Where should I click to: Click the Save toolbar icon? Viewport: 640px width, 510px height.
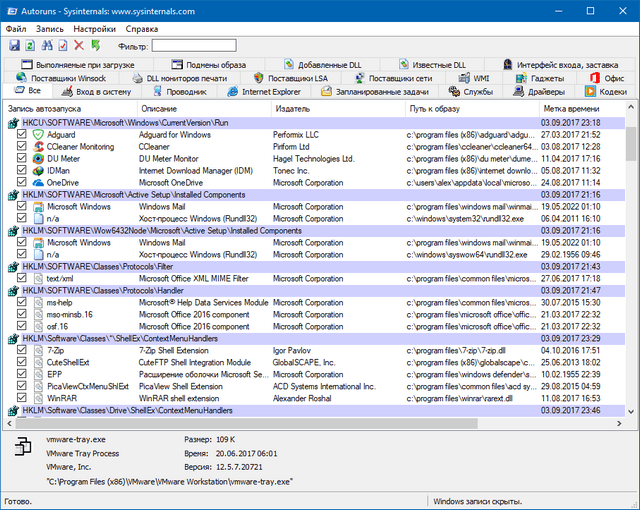pyautogui.click(x=14, y=46)
